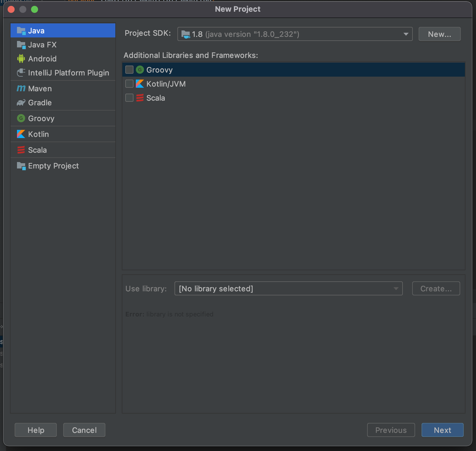Check the Scala framework checkbox
476x451 pixels.
click(x=129, y=98)
